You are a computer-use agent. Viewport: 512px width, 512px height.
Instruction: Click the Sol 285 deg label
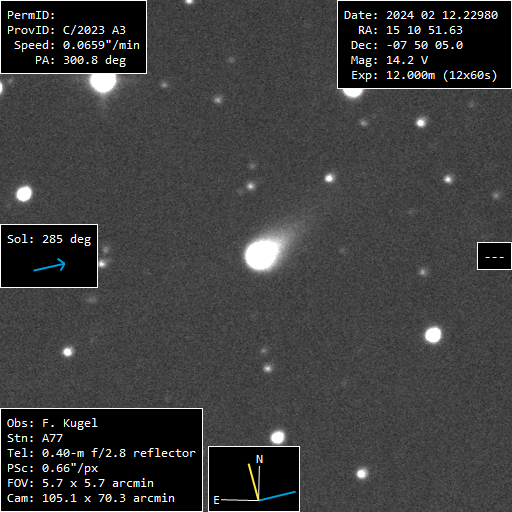[49, 239]
